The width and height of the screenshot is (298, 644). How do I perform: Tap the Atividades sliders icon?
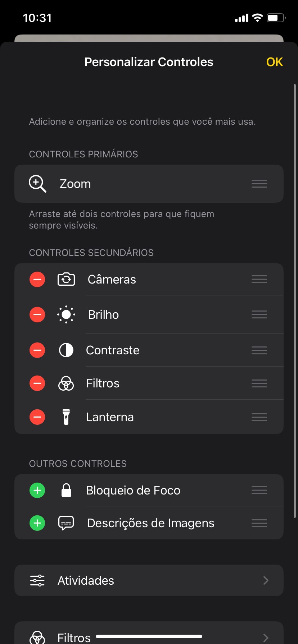tap(37, 580)
